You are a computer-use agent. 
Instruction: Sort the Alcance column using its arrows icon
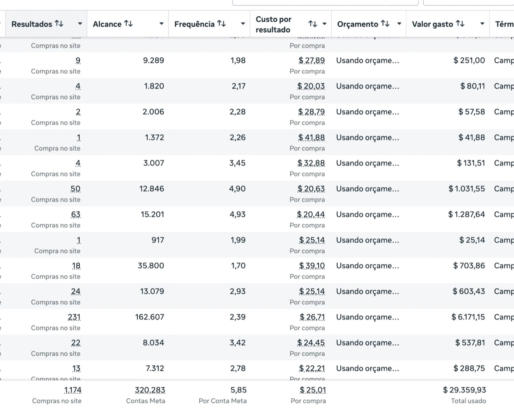[128, 24]
